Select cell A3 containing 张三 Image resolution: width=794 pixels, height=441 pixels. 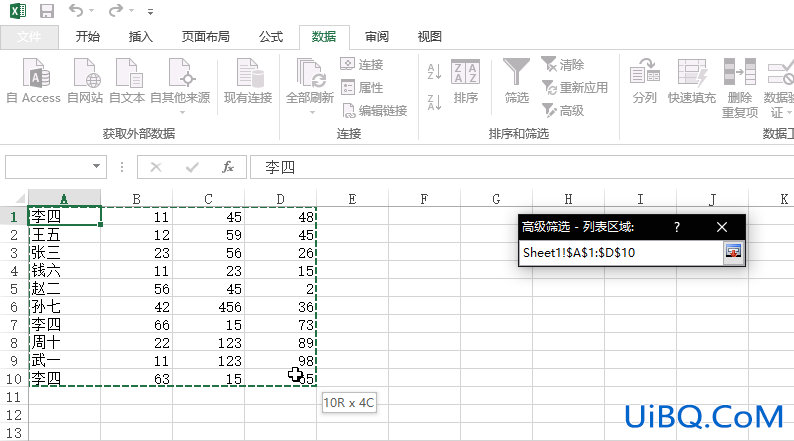64,253
